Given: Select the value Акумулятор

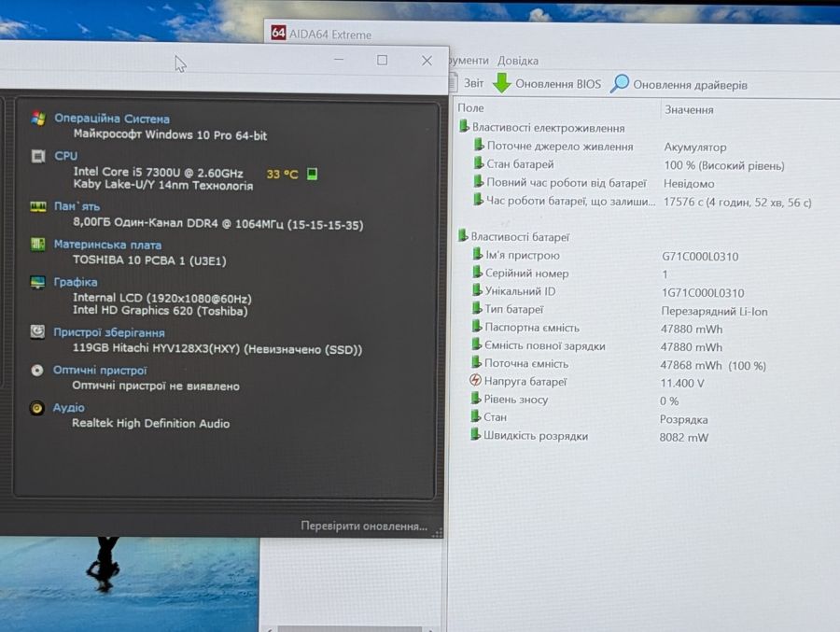Looking at the screenshot, I should coord(694,147).
